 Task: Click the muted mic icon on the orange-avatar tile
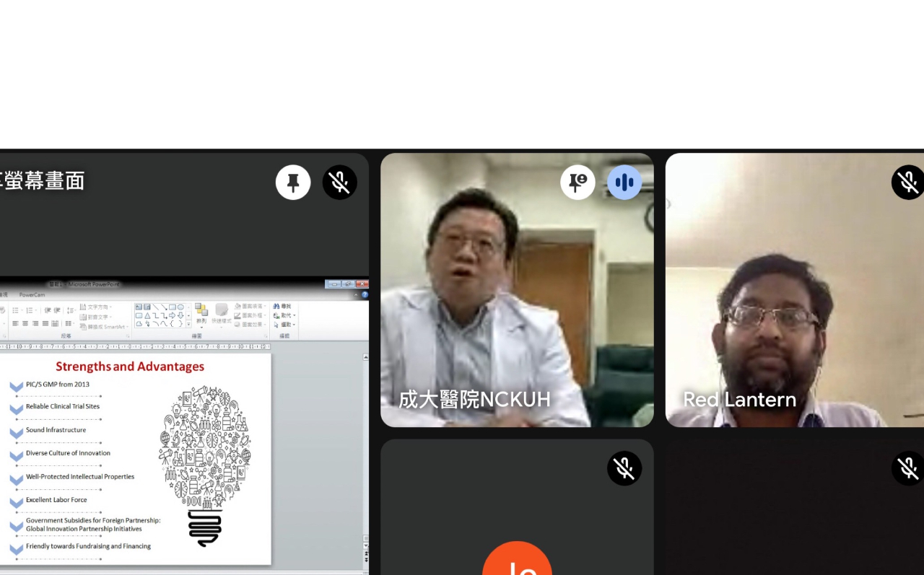coord(624,469)
